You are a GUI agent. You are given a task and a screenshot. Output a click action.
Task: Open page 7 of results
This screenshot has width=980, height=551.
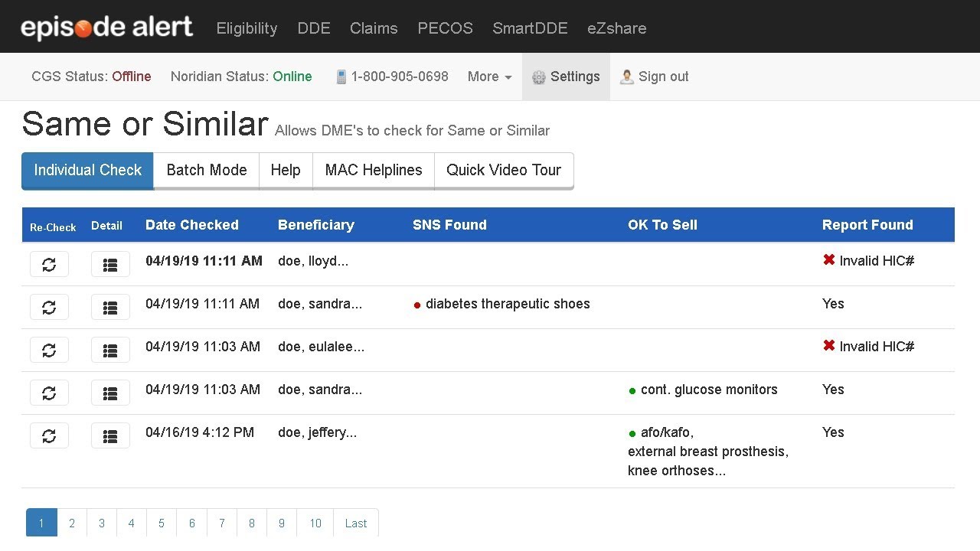(x=222, y=523)
